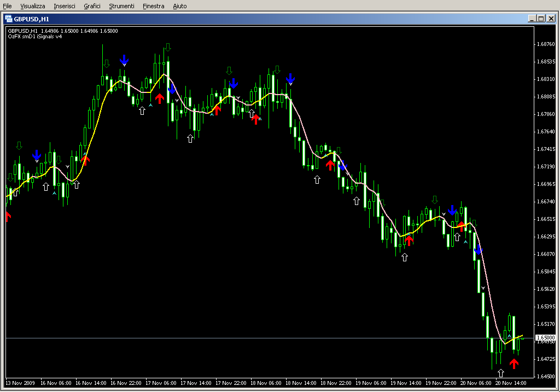The height and width of the screenshot is (392, 560).
Task: Click price level 1.67190 on axis
Action: (546, 167)
